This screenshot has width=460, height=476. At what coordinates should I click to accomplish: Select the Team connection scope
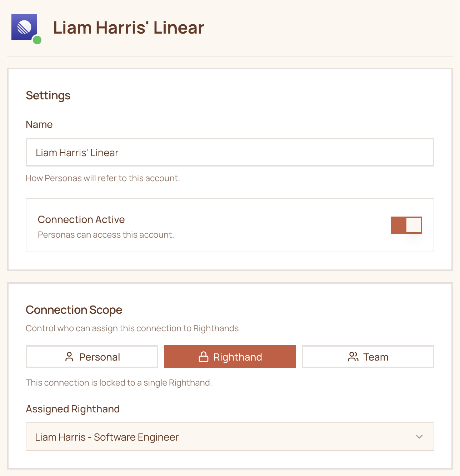tap(368, 356)
